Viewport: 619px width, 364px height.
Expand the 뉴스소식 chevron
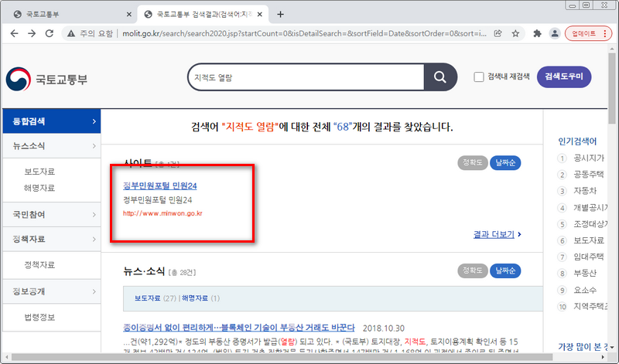pos(94,146)
